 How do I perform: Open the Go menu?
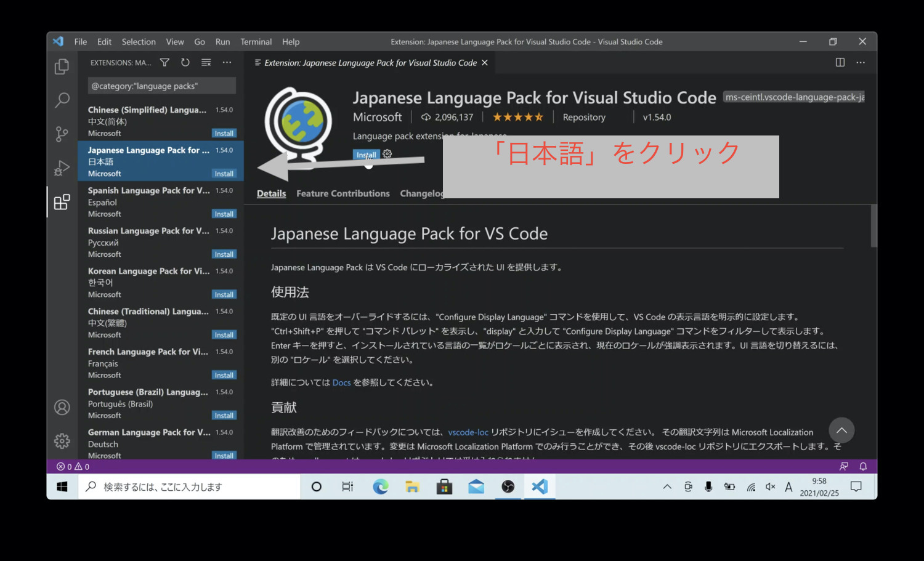(x=200, y=42)
